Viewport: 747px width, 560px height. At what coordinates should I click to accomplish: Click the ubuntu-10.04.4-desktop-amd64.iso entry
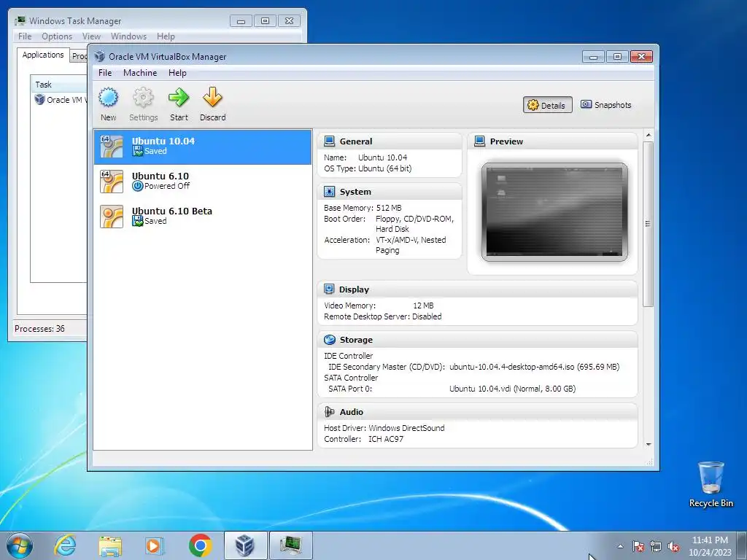pyautogui.click(x=535, y=367)
